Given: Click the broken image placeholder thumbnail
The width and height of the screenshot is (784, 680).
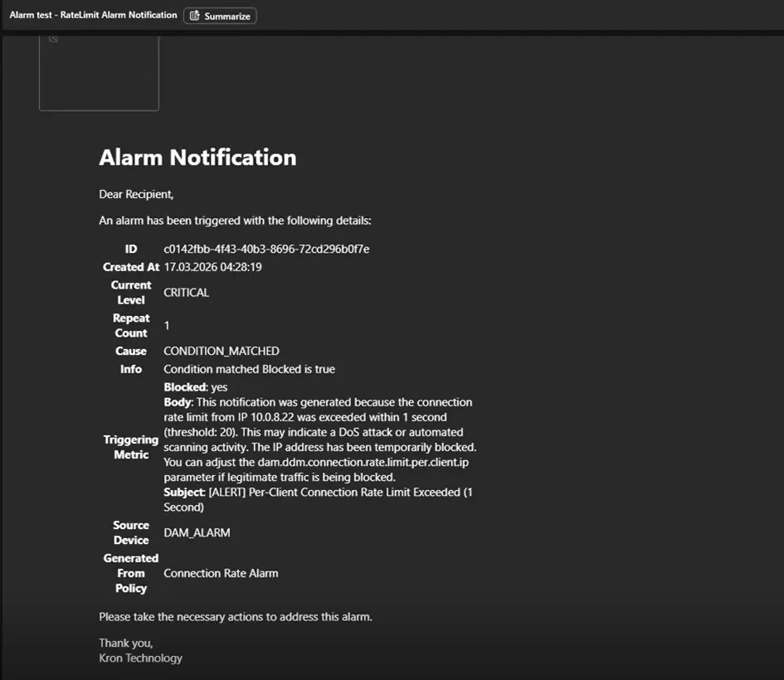Looking at the screenshot, I should pos(99,73).
